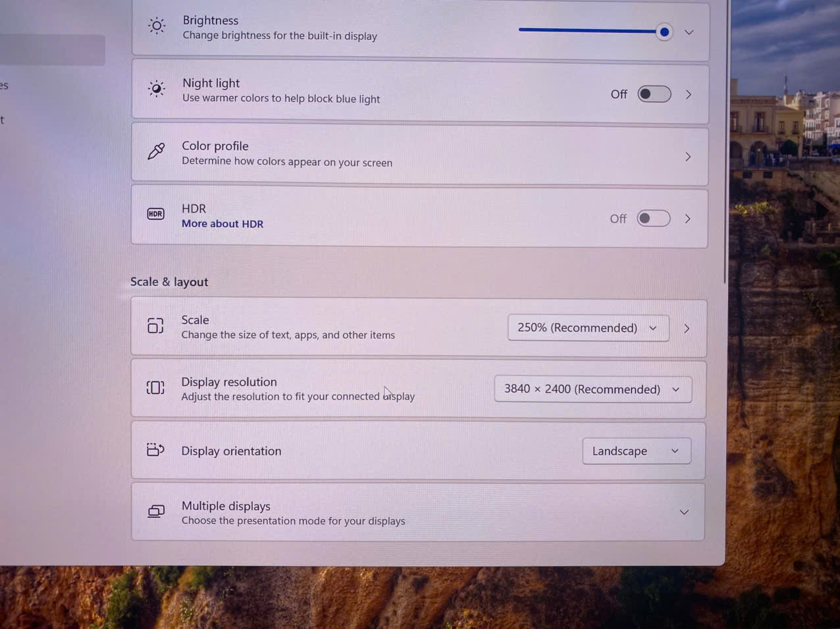Expand the Multiple displays section
The height and width of the screenshot is (629, 840).
[684, 512]
